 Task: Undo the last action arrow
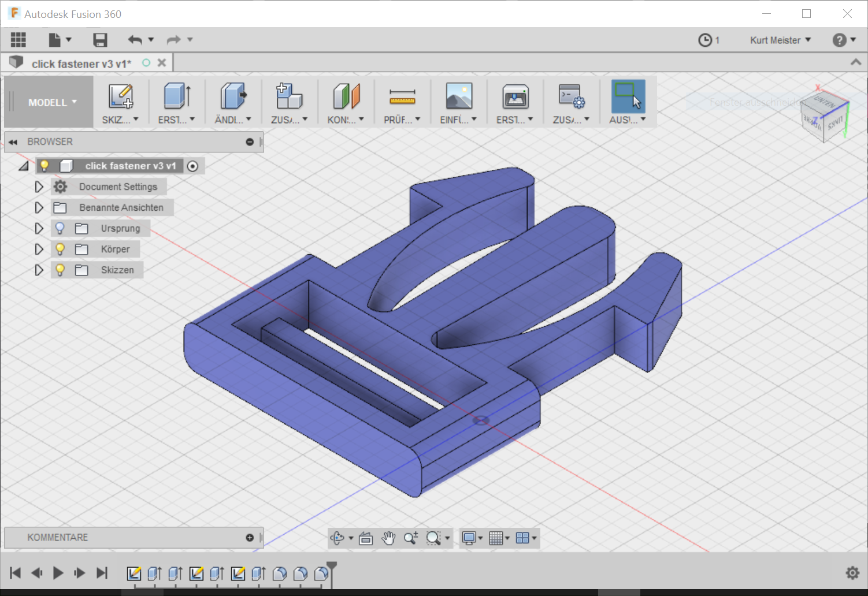[135, 39]
